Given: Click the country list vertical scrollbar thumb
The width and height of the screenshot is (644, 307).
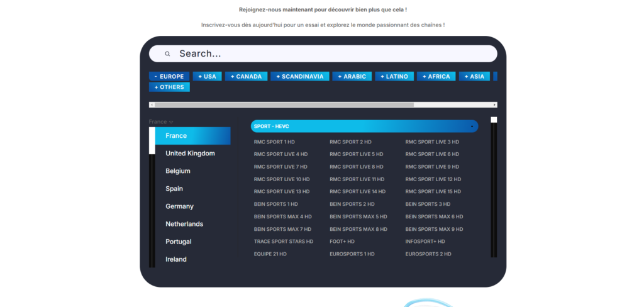Looking at the screenshot, I should [x=152, y=140].
